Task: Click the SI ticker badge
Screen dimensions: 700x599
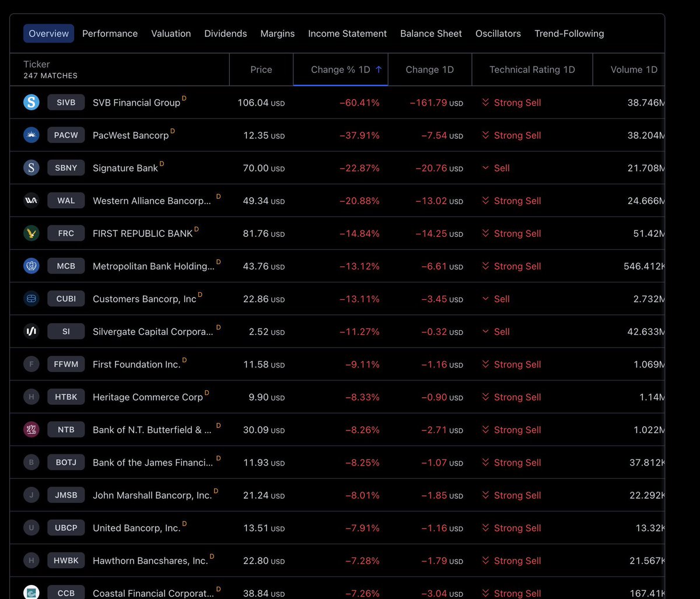Action: pyautogui.click(x=66, y=331)
